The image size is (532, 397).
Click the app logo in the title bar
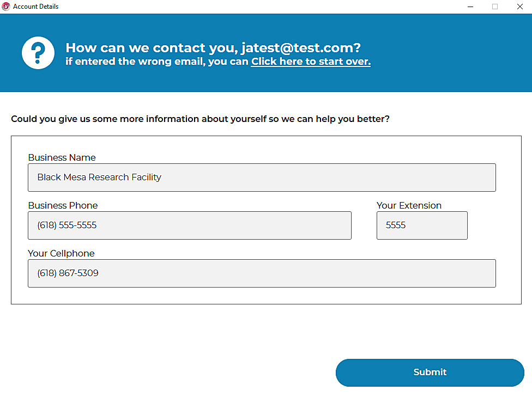pyautogui.click(x=6, y=7)
